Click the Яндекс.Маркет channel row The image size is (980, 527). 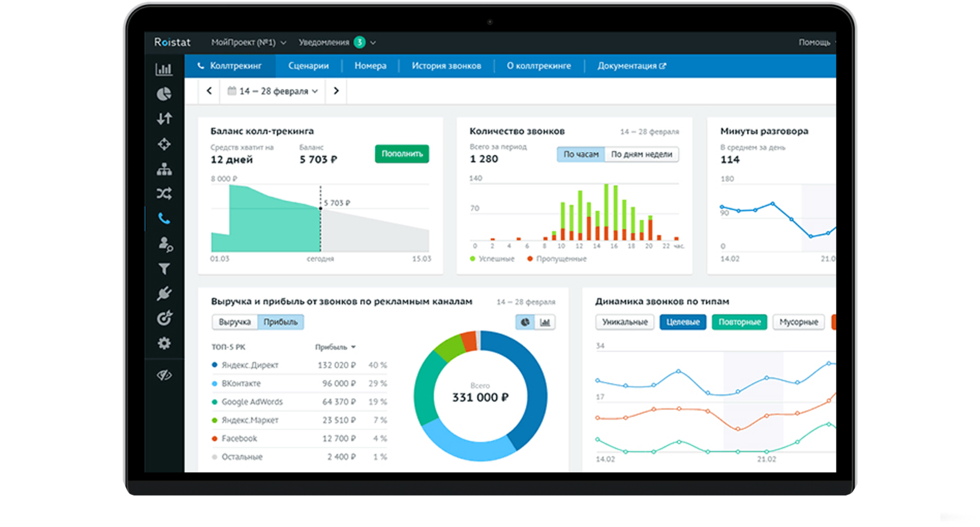tap(299, 420)
